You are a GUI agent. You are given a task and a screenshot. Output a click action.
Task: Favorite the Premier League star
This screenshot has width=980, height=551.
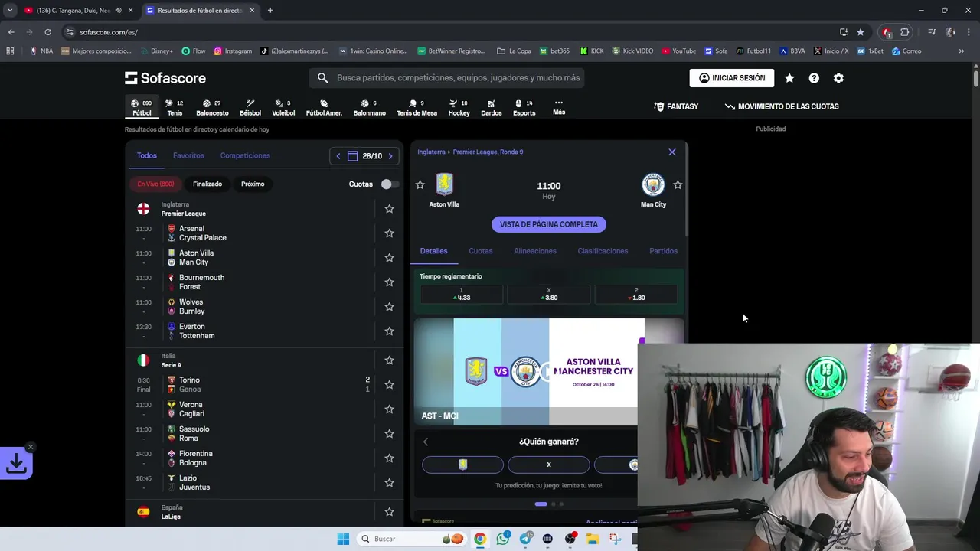389,209
